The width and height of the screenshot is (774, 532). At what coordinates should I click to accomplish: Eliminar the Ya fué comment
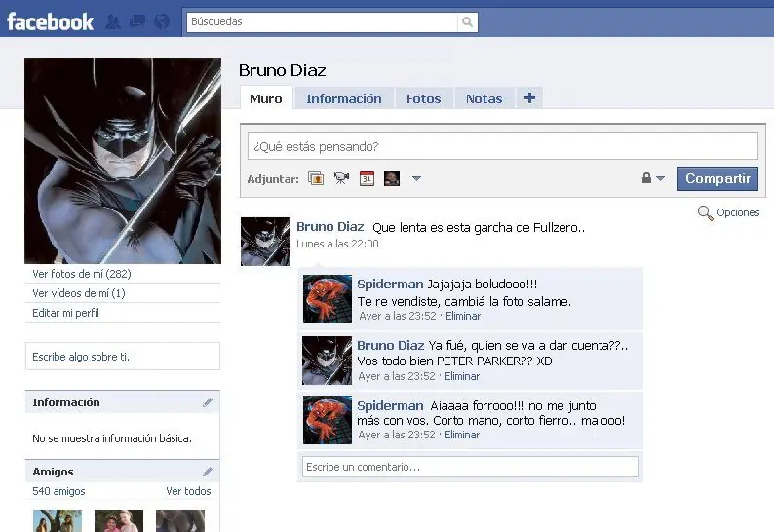(462, 376)
